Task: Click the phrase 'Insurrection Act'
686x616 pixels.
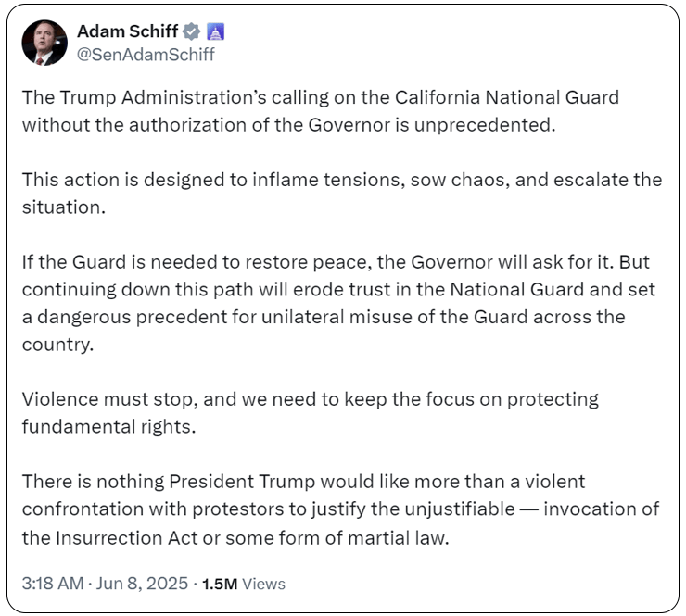Action: [x=127, y=538]
